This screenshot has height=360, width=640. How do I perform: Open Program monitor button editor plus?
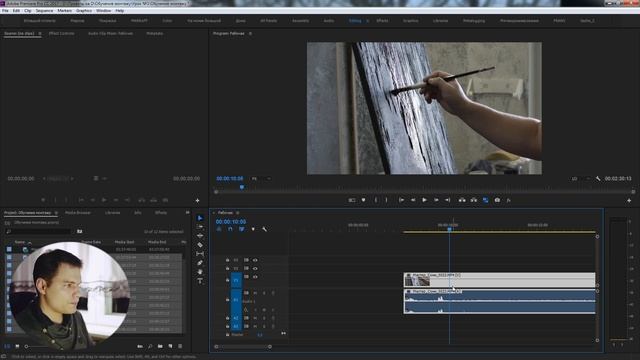[x=629, y=200]
